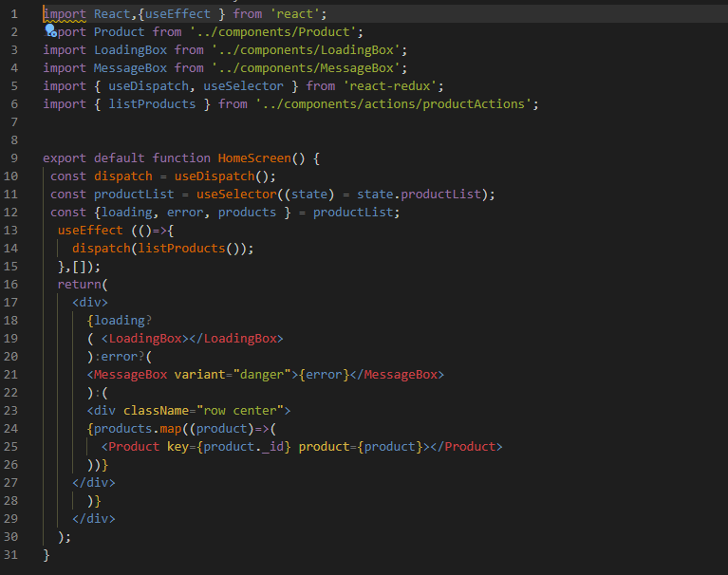The width and height of the screenshot is (728, 575).
Task: Click the 'return' keyword
Action: point(79,285)
